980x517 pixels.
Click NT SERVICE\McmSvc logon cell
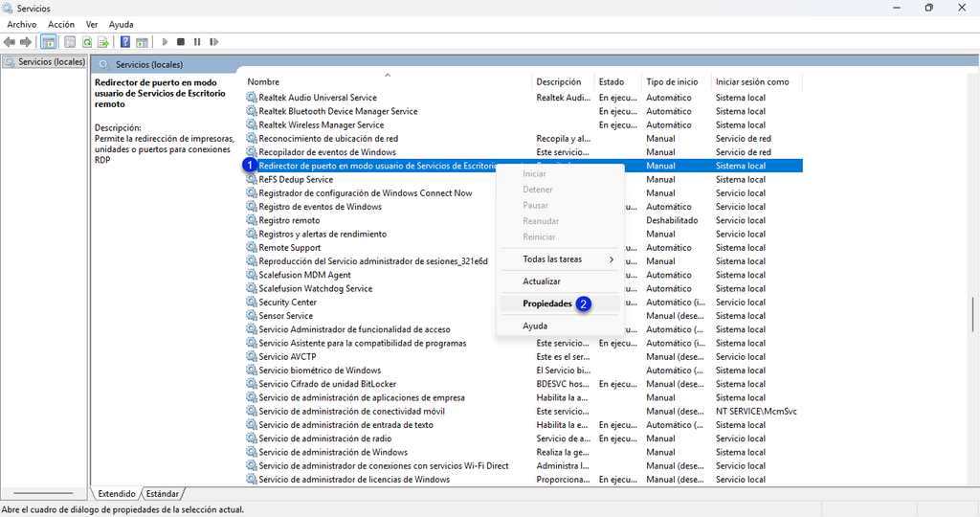click(756, 412)
